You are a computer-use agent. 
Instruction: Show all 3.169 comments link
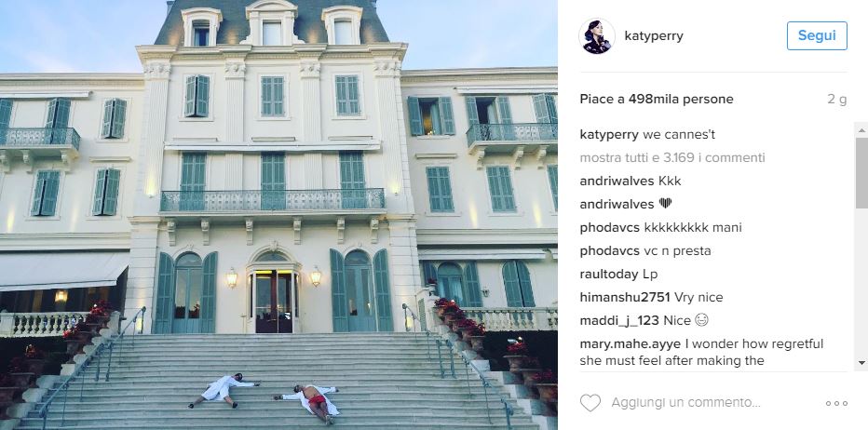pos(672,157)
